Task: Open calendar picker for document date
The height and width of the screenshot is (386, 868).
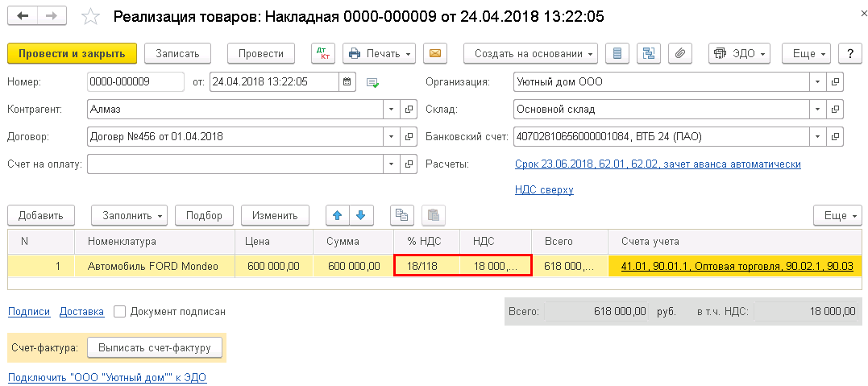Action: pos(347,82)
